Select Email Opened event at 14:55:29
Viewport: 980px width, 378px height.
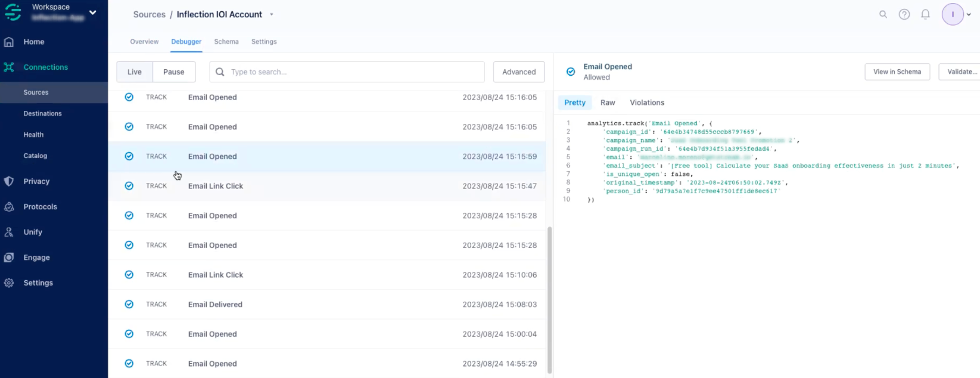[x=327, y=364]
